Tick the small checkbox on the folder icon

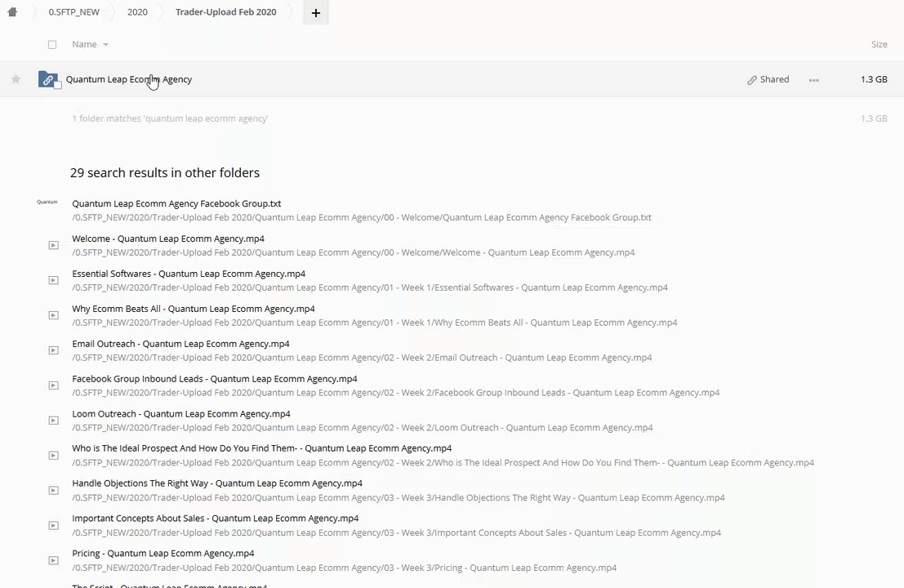coord(58,85)
